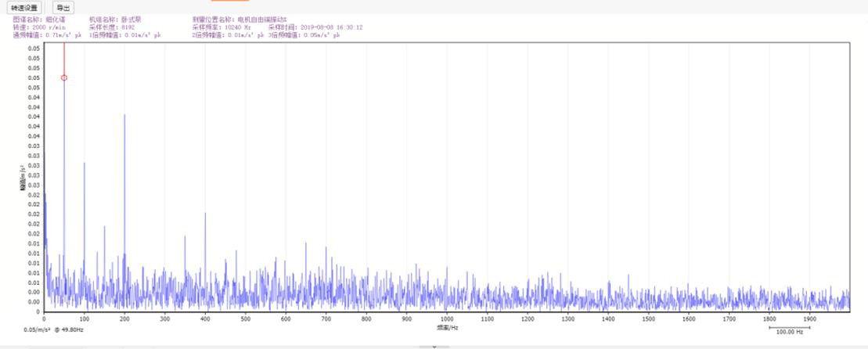The width and height of the screenshot is (868, 349).
Task: Click the red circle cursor marker
Action: click(64, 77)
